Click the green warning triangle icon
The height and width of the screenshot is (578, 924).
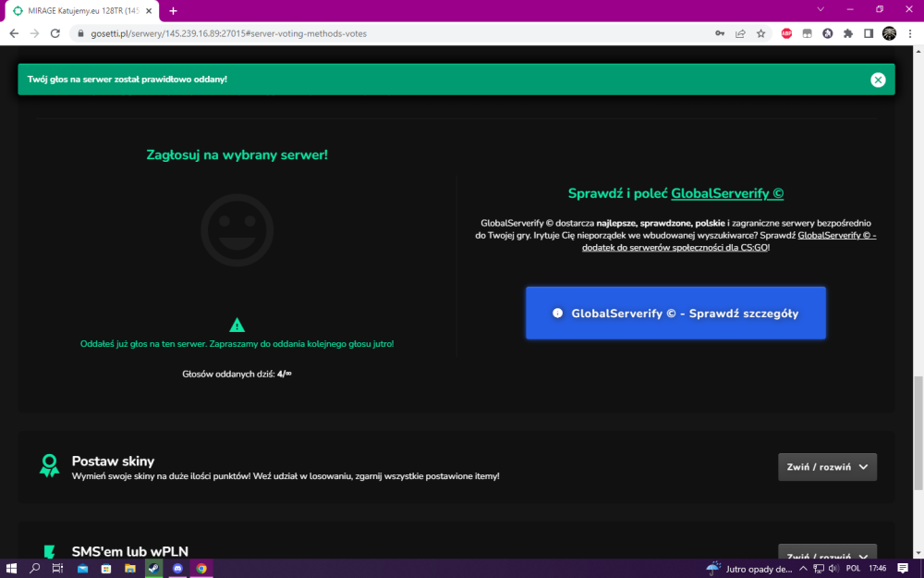[237, 325]
